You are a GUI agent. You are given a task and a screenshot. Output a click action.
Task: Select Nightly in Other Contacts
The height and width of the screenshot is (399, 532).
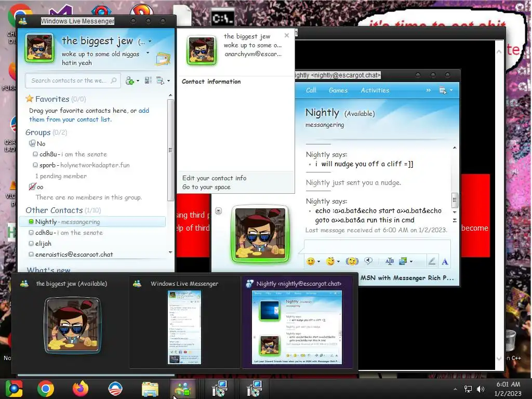(x=92, y=221)
